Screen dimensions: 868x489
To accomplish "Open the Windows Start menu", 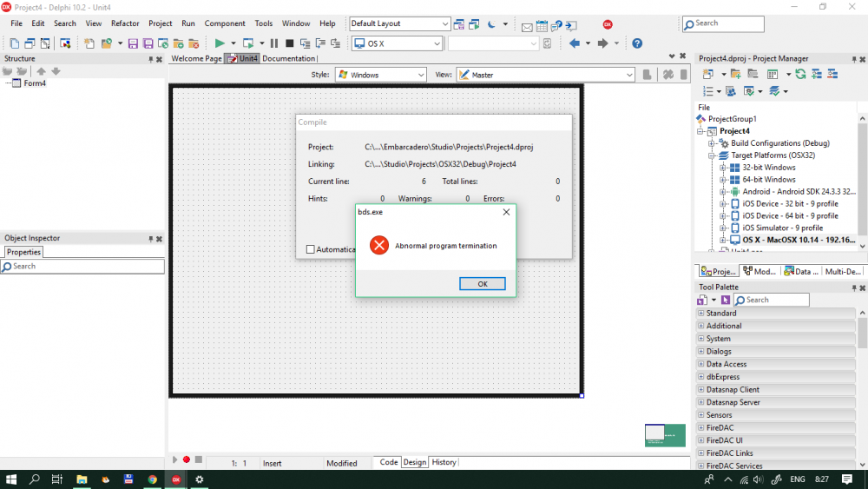I will click(11, 479).
